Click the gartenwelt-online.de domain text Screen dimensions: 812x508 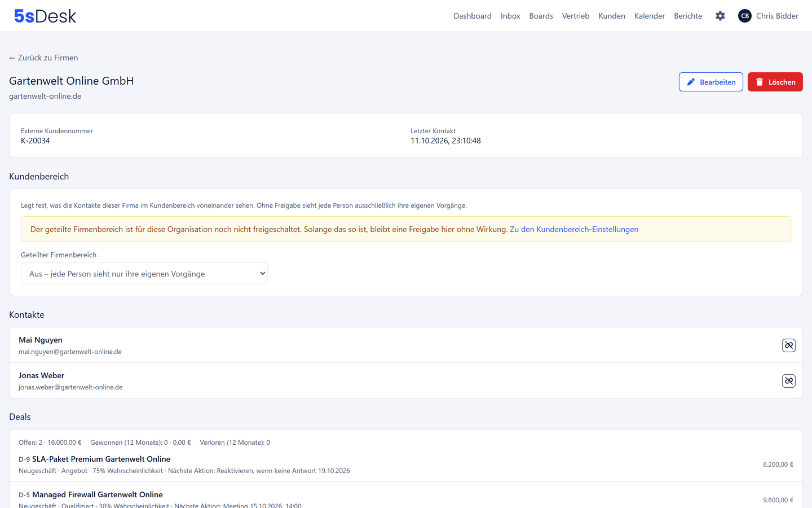pyautogui.click(x=45, y=96)
